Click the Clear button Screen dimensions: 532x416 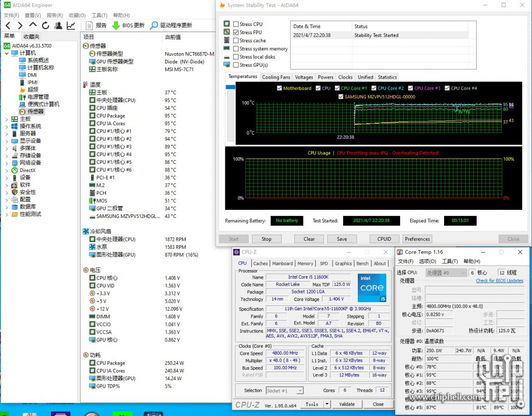coord(309,239)
